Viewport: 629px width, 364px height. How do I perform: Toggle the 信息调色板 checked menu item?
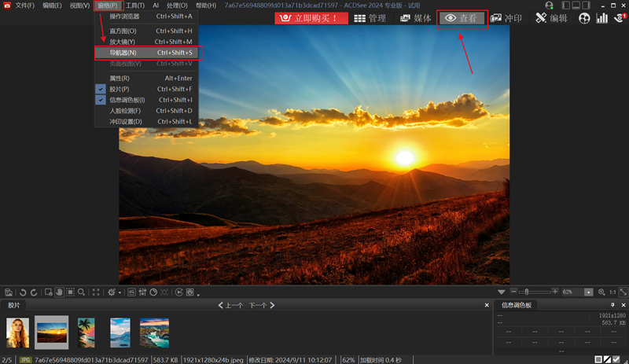(127, 100)
